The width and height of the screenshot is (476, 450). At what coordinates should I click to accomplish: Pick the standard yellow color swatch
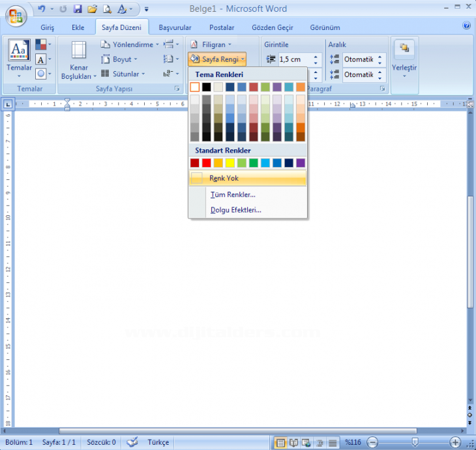(x=230, y=163)
